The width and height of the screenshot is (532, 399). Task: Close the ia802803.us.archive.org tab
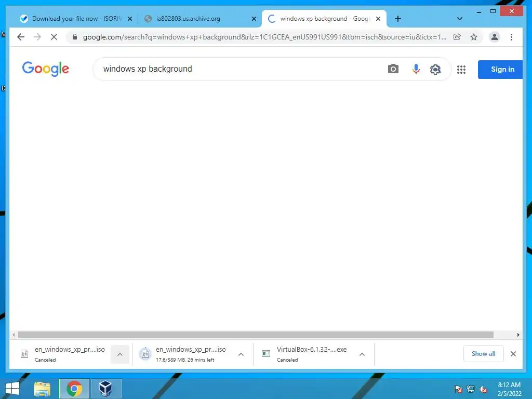pos(254,19)
